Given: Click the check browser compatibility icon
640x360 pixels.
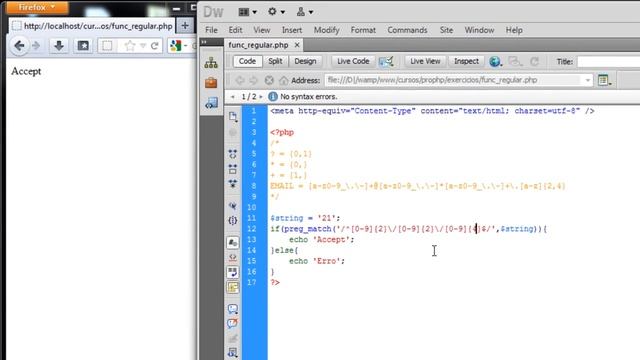Looking at the screenshot, I should pos(386,62).
